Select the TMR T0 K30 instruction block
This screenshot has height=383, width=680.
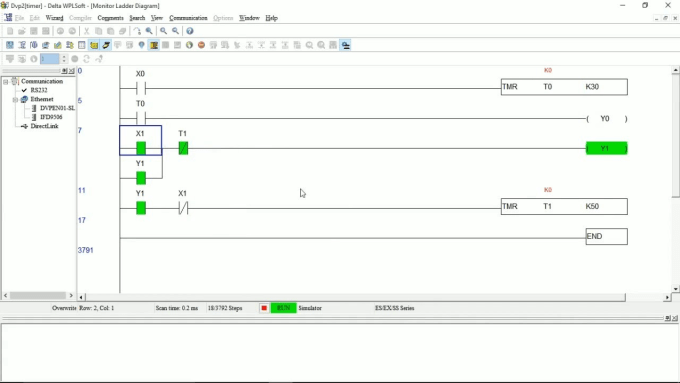(564, 87)
